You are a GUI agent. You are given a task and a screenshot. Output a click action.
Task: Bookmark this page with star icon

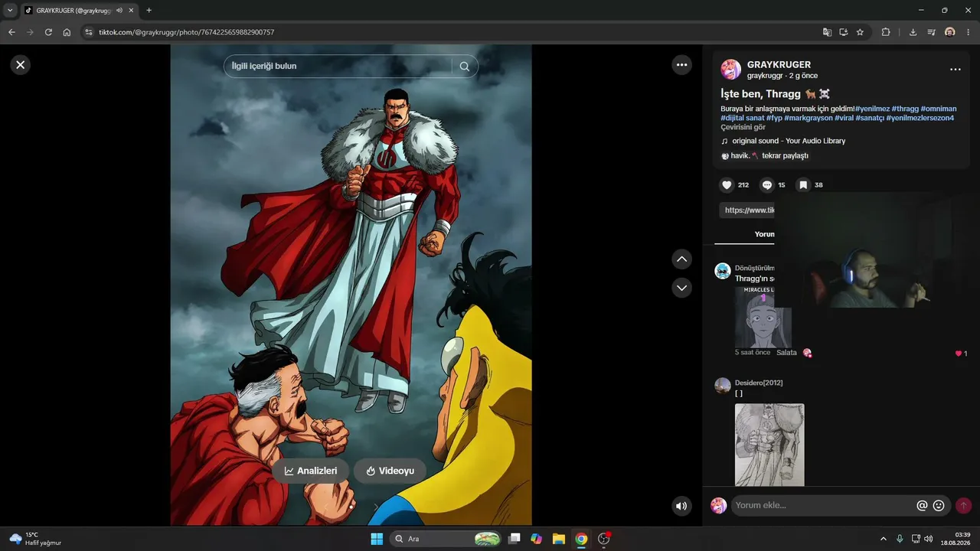(860, 32)
